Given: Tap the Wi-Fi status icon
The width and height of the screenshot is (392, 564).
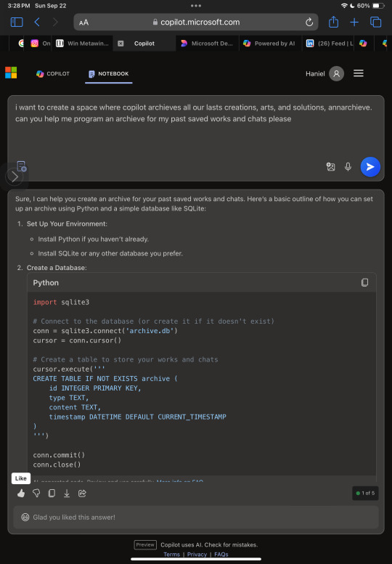Looking at the screenshot, I should pyautogui.click(x=344, y=6).
